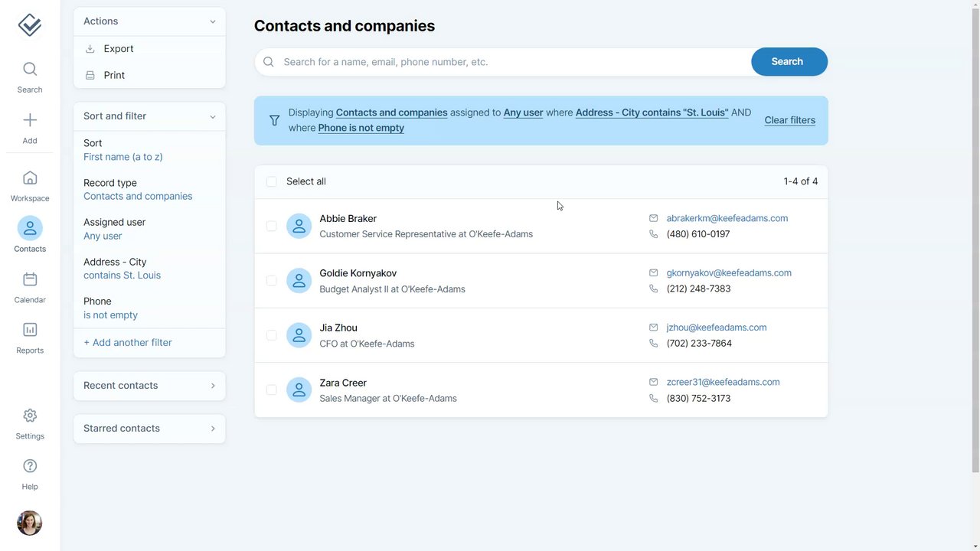This screenshot has height=551, width=980.
Task: Open Settings gear icon
Action: (x=30, y=416)
